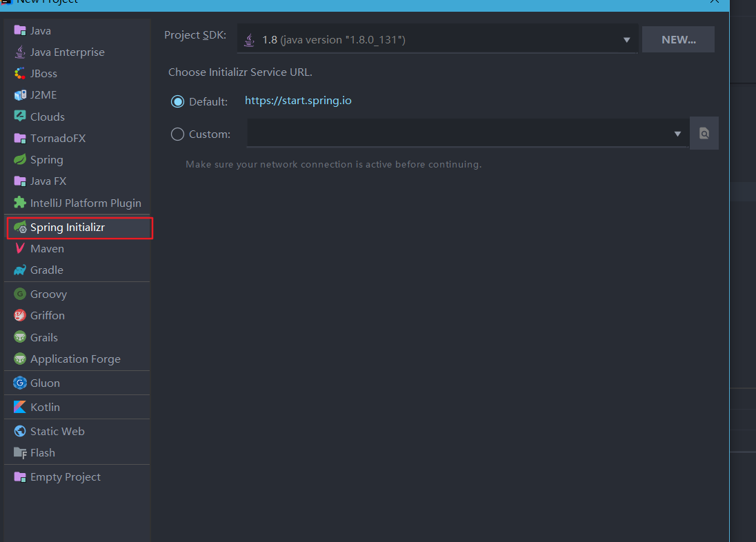Open the https://start.spring.io link
The width and height of the screenshot is (756, 542).
[298, 100]
